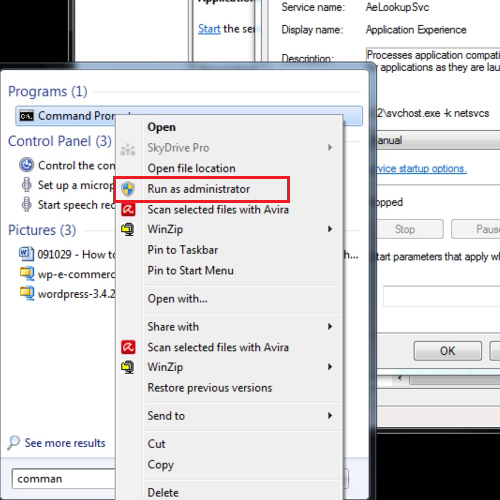Click the Control Panel (3) group heading
The height and width of the screenshot is (500, 500).
[60, 141]
